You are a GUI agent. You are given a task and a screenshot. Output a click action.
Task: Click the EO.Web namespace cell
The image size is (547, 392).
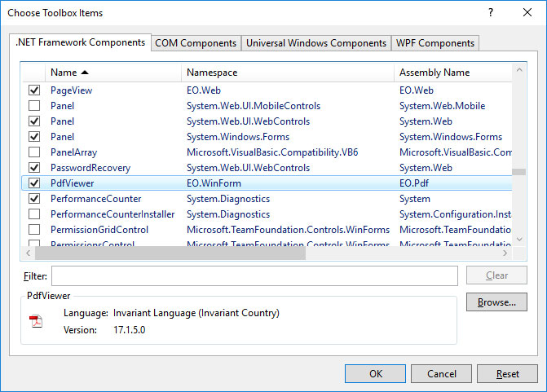(204, 90)
